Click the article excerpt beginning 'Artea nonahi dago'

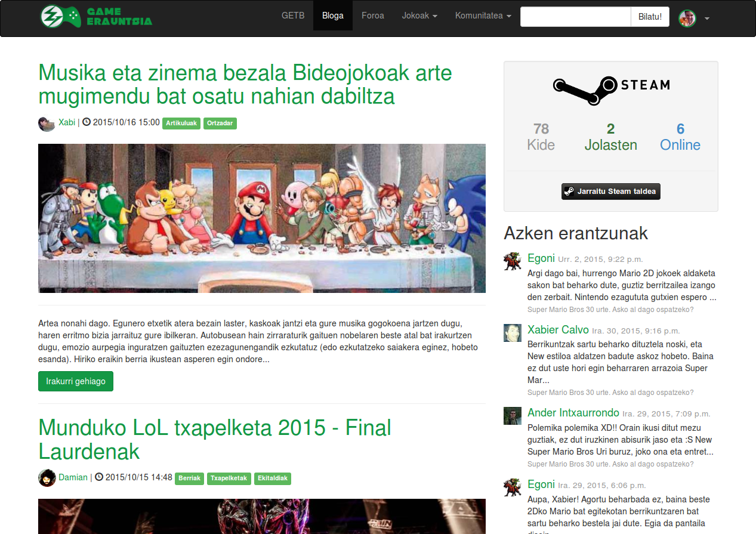click(x=258, y=342)
